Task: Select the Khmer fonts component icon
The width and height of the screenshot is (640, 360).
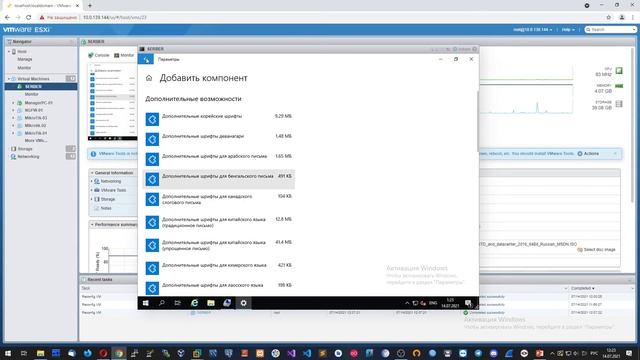Action: tap(152, 268)
